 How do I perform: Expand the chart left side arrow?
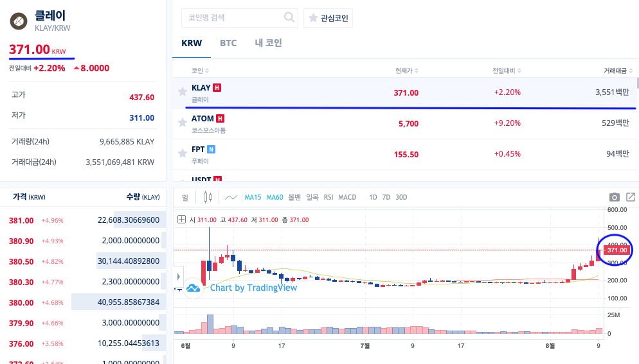179,277
